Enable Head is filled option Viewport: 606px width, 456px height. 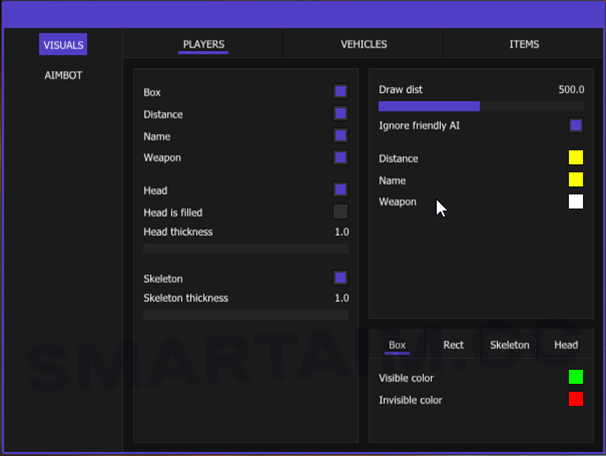point(341,211)
